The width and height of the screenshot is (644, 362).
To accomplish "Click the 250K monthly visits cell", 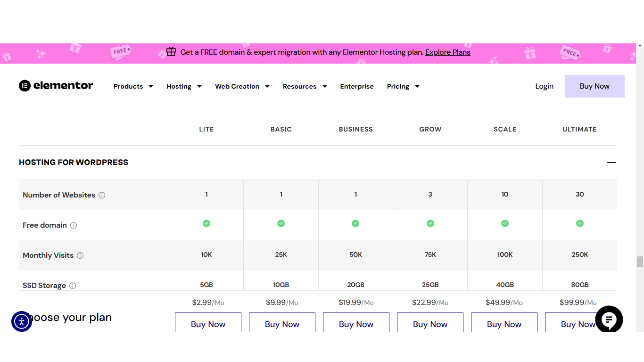I will (580, 255).
